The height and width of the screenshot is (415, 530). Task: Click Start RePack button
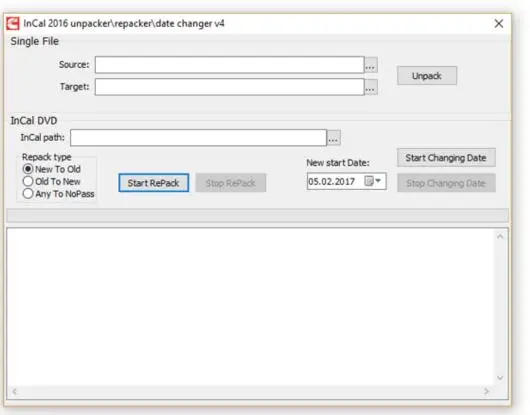click(153, 183)
